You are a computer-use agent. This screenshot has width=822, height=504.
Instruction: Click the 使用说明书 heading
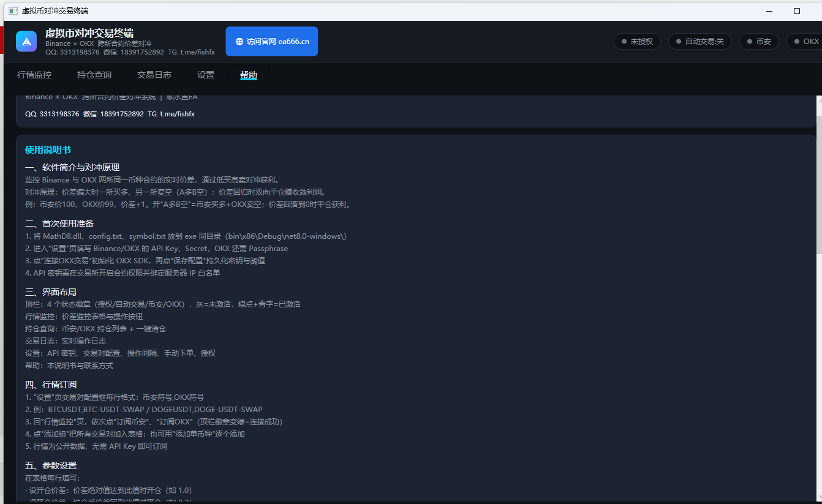pyautogui.click(x=48, y=150)
